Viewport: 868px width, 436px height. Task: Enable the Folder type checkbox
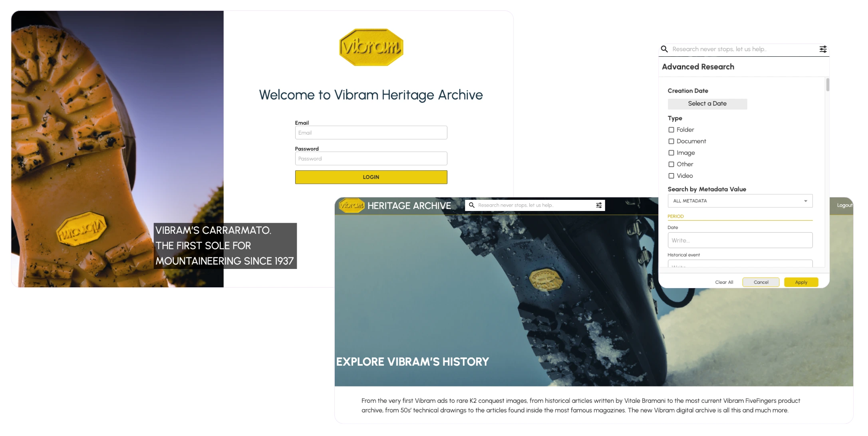coord(671,129)
